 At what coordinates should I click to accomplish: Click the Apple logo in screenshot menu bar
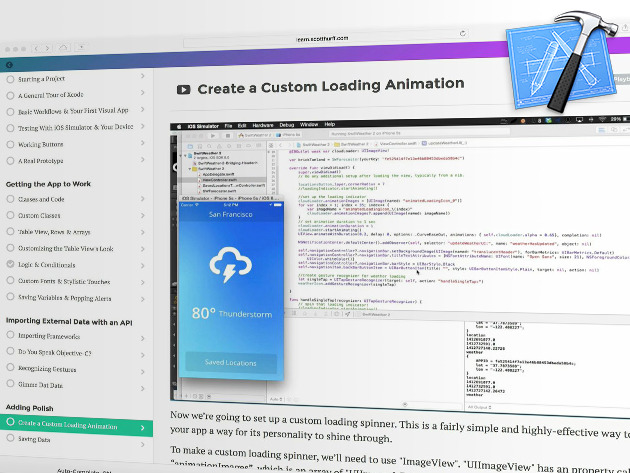tap(179, 126)
